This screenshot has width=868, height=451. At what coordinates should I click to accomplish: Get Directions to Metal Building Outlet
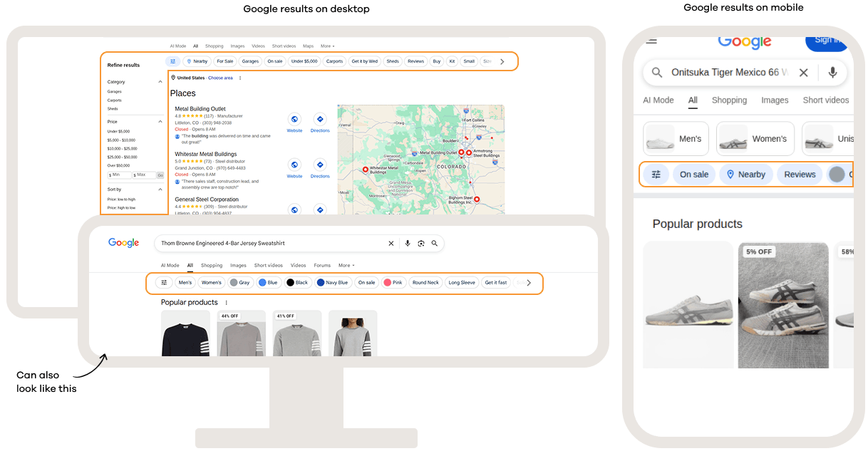(x=320, y=119)
